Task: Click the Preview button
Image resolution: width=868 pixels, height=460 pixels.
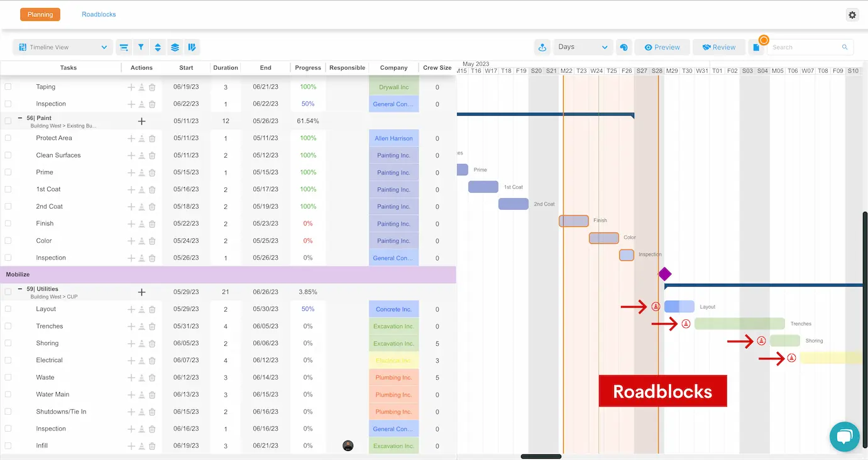Action: pos(662,47)
